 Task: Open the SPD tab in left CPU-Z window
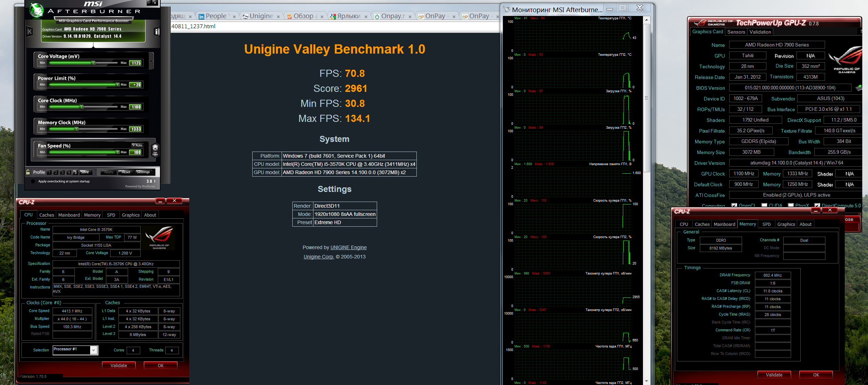[111, 215]
